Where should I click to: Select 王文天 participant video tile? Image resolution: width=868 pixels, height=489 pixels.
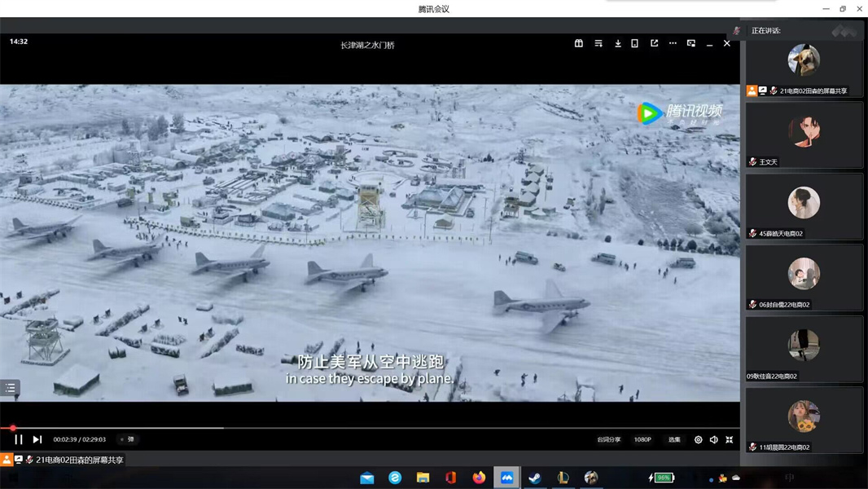pyautogui.click(x=804, y=134)
